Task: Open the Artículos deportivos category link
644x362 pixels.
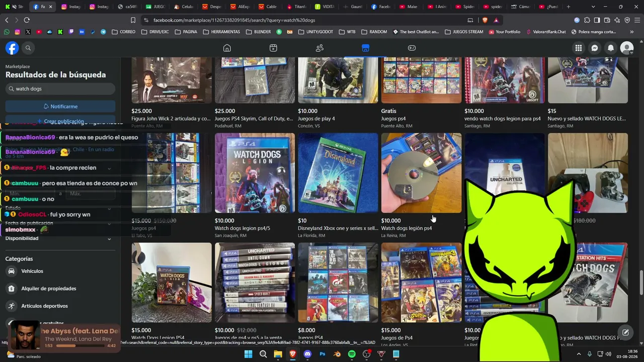Action: [44, 306]
